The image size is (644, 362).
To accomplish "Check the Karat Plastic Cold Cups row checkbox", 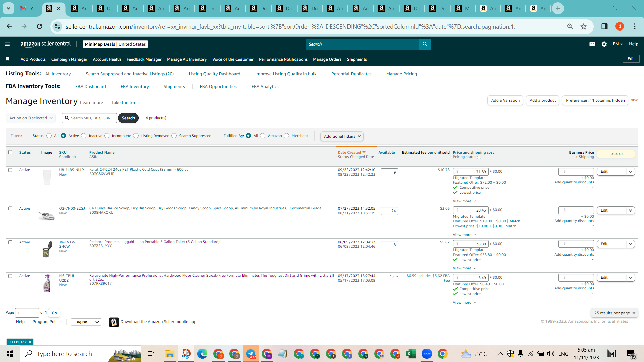I will (10, 170).
